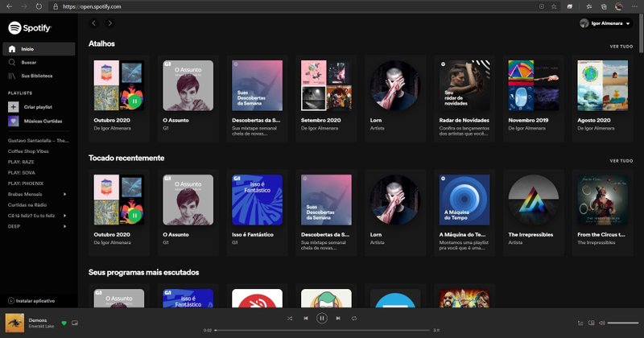This screenshot has height=338, width=644.
Task: Open Agosto 2020 playlist card
Action: coord(602,98)
